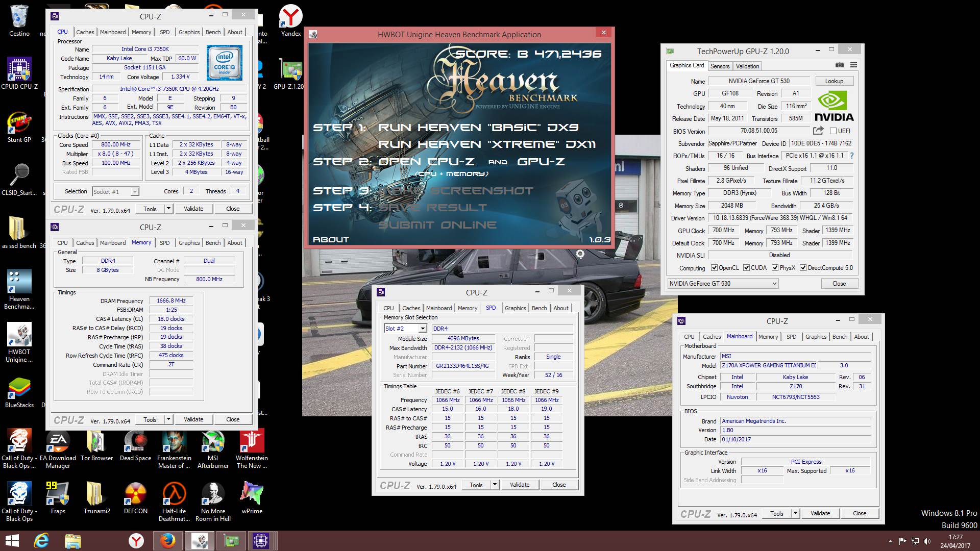Click ABOUT in the HWBOT Heaven window

[x=331, y=240]
